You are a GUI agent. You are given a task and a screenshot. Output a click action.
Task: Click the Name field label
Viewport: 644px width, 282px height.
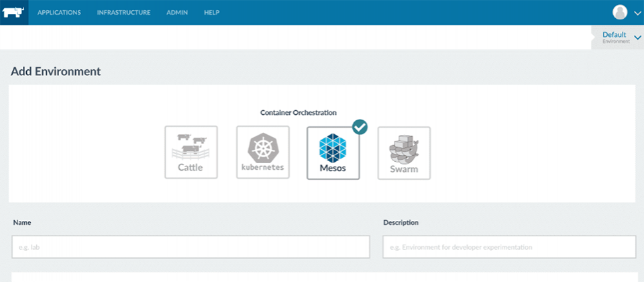pyautogui.click(x=22, y=222)
